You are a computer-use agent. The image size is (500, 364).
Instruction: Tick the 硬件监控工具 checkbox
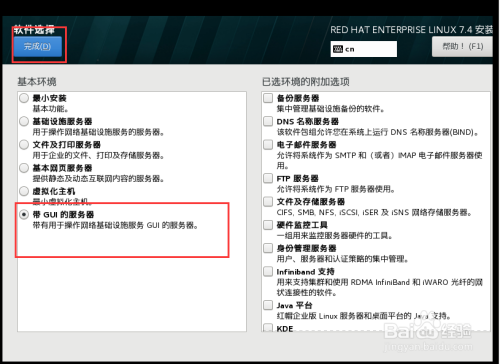pos(268,225)
